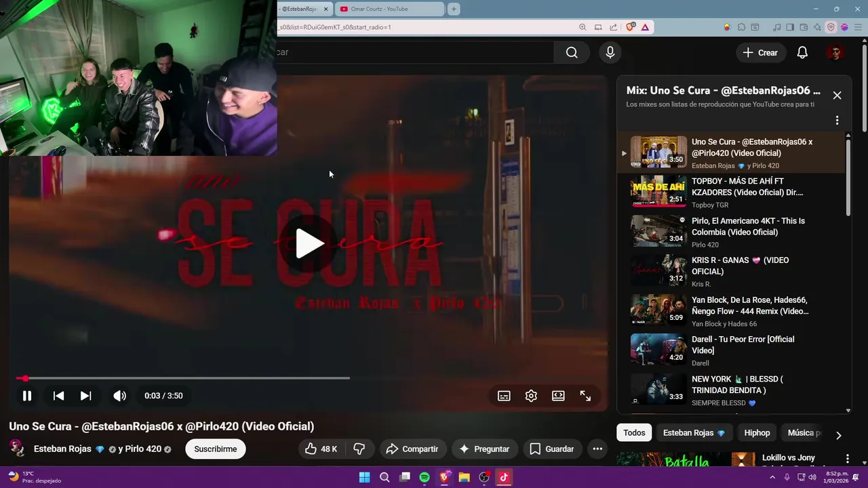
Task: Filter suggestions by Hiphop chip
Action: point(757,432)
